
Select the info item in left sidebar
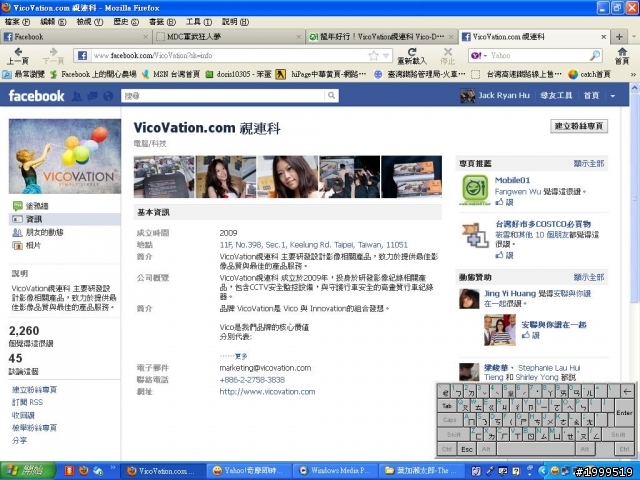coord(65,219)
